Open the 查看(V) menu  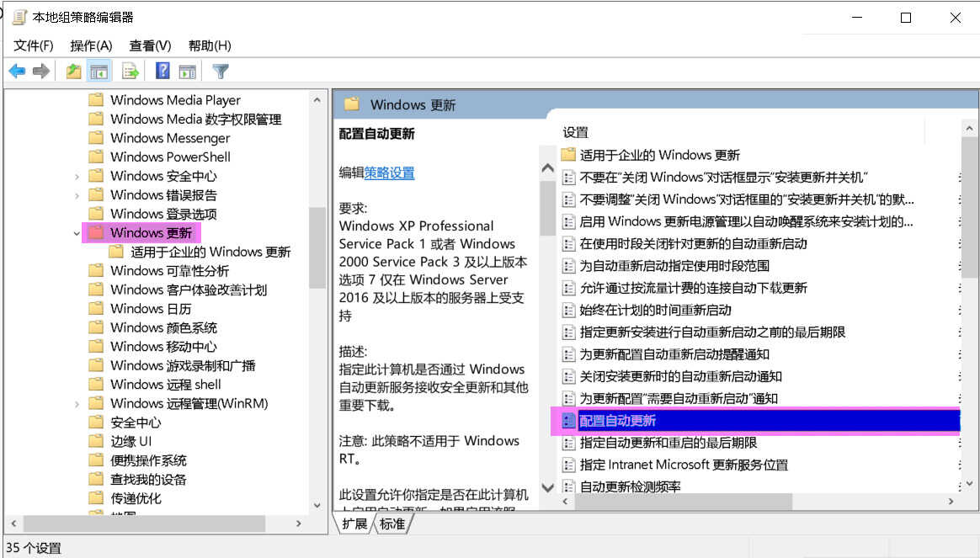pyautogui.click(x=150, y=45)
